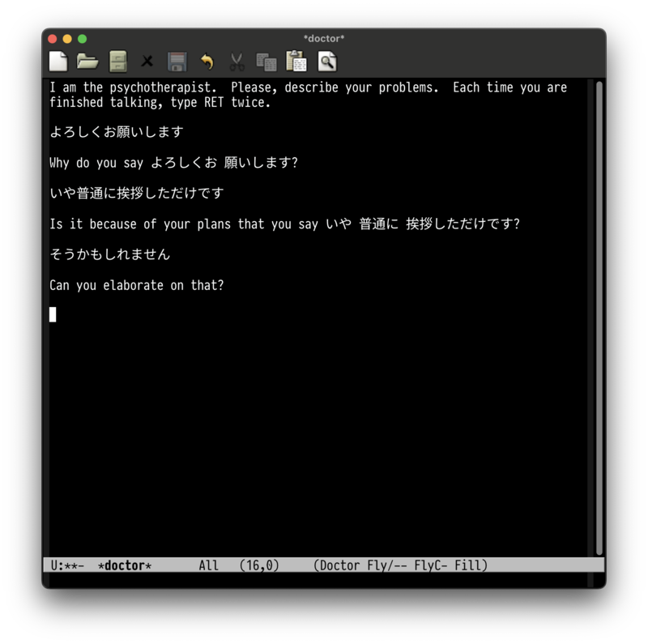This screenshot has width=648, height=644.
Task: Click the "finished talking, type RET twice." line
Action: 160,103
